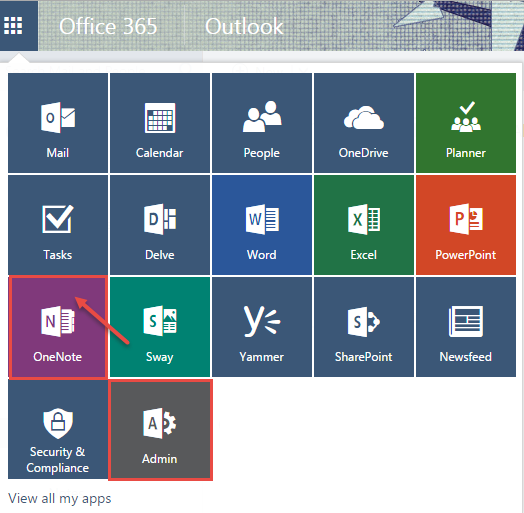Open the Security & Compliance tile

click(x=58, y=429)
